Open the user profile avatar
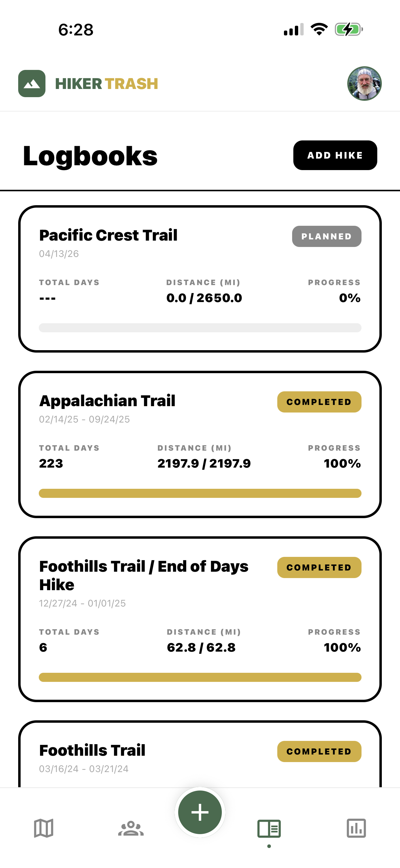The height and width of the screenshot is (868, 400). point(364,84)
